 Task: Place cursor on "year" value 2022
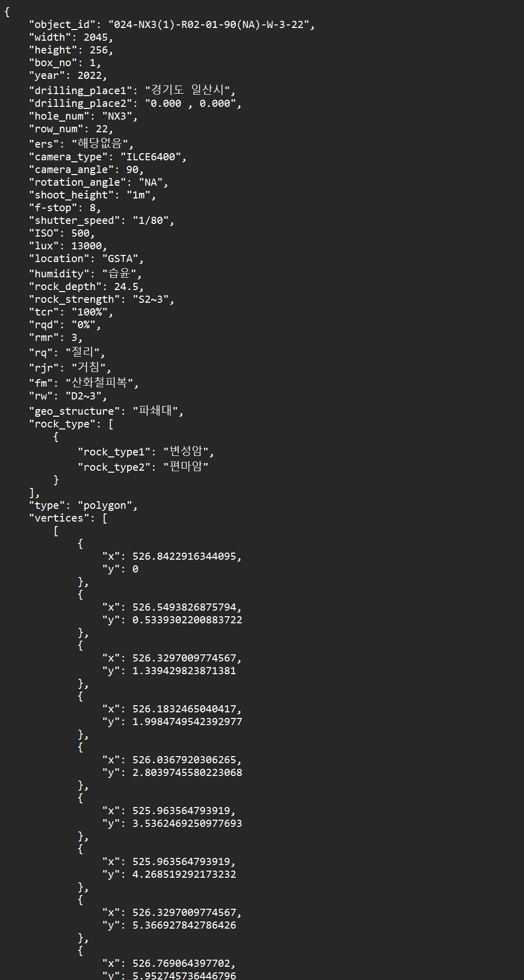[90, 75]
